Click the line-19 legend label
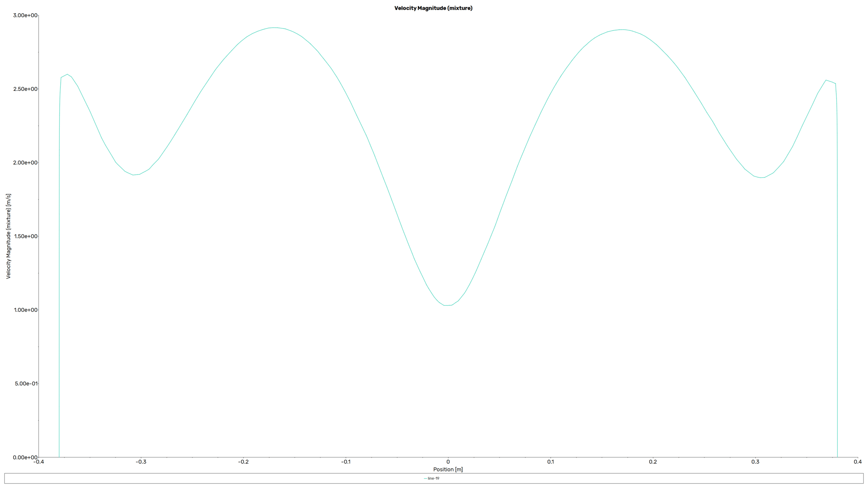The height and width of the screenshot is (488, 868). coord(433,478)
